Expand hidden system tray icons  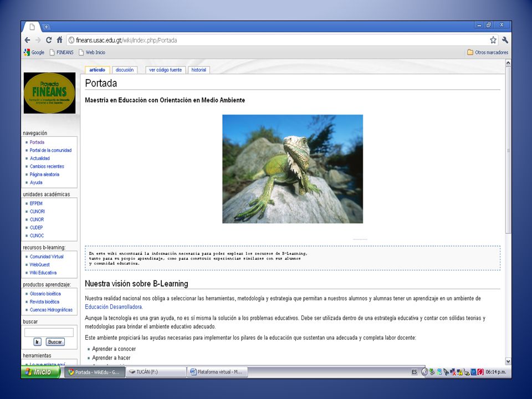424,372
